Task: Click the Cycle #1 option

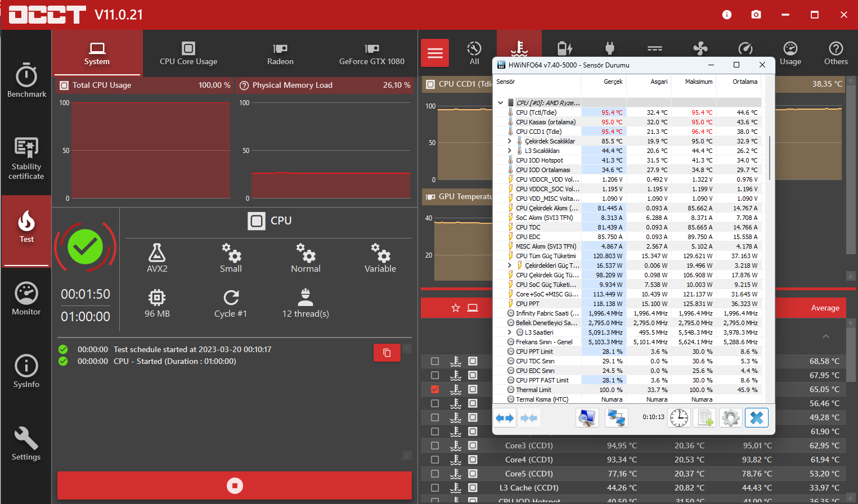Action: (x=231, y=304)
